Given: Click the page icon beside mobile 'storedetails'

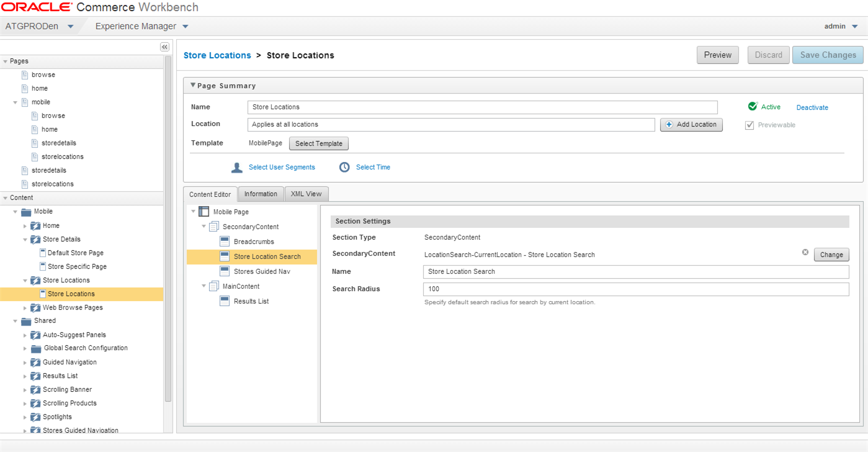Looking at the screenshot, I should [x=35, y=143].
